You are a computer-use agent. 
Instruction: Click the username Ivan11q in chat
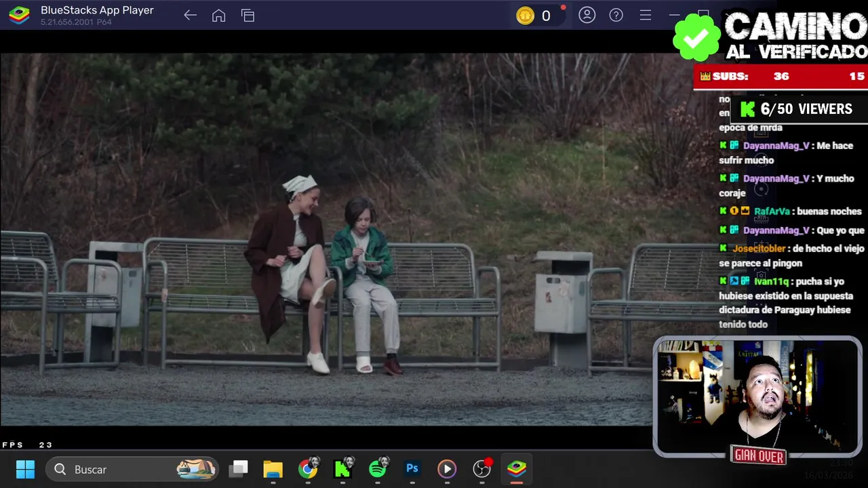(x=772, y=281)
